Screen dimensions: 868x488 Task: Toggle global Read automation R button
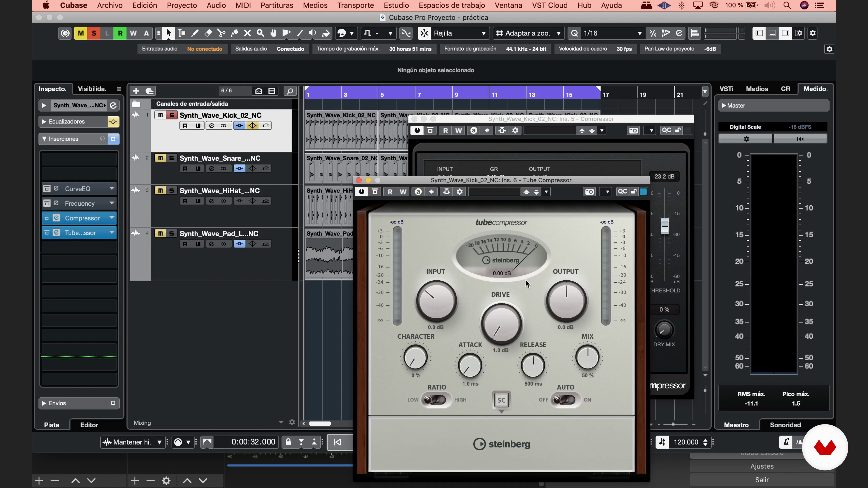[120, 33]
